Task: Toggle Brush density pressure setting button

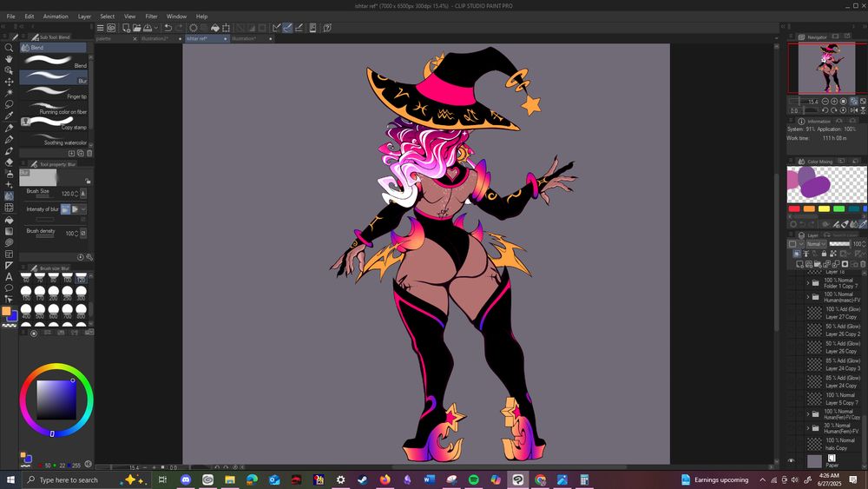Action: (x=83, y=233)
